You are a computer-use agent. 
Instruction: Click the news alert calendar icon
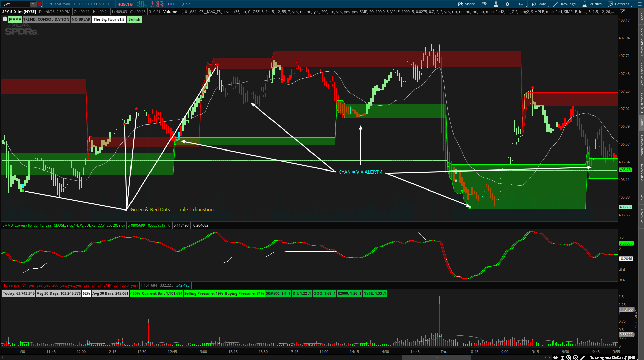click(484, 4)
